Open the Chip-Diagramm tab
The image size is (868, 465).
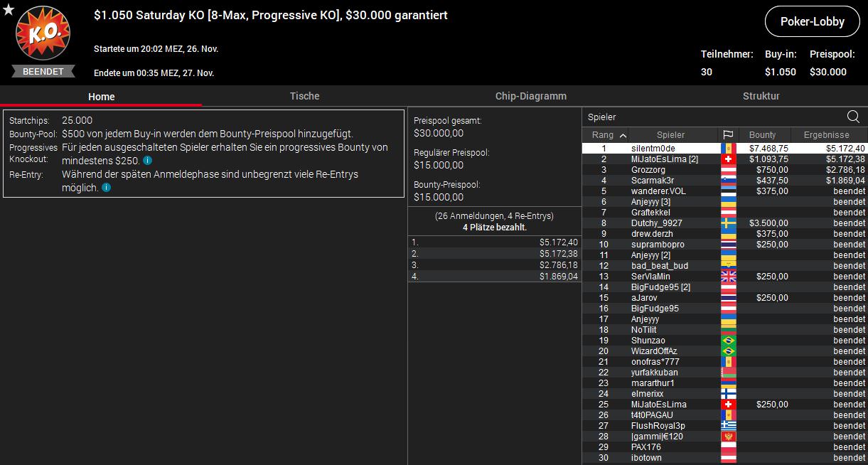[531, 96]
